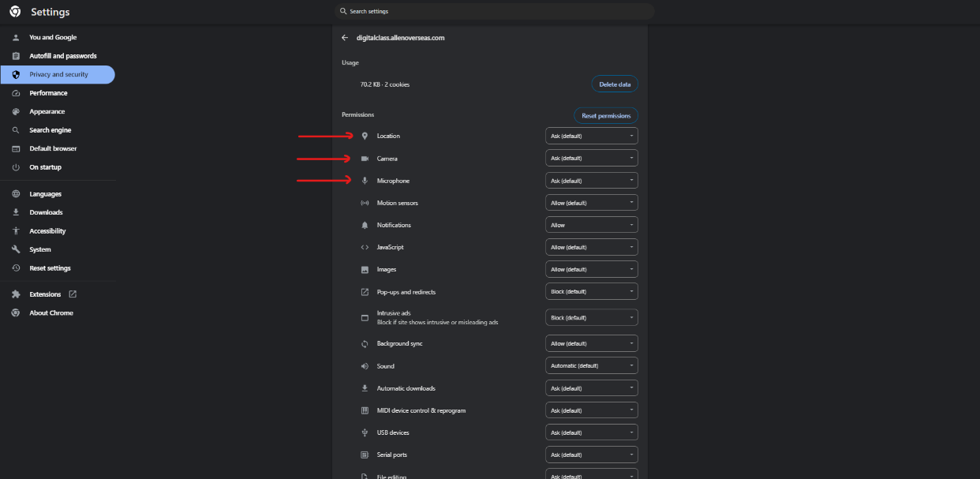Open the USB devices dropdown
This screenshot has width=980, height=479.
point(592,432)
